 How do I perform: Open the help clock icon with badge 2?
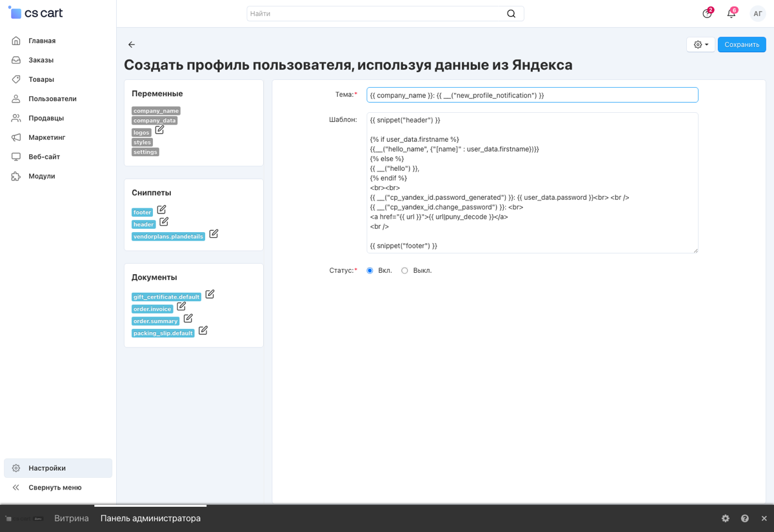708,13
